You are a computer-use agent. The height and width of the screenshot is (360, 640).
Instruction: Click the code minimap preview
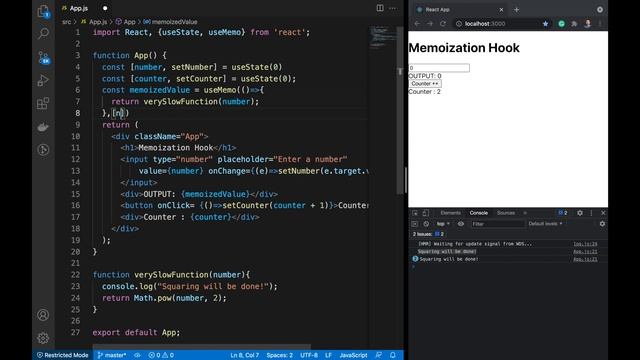point(382,38)
